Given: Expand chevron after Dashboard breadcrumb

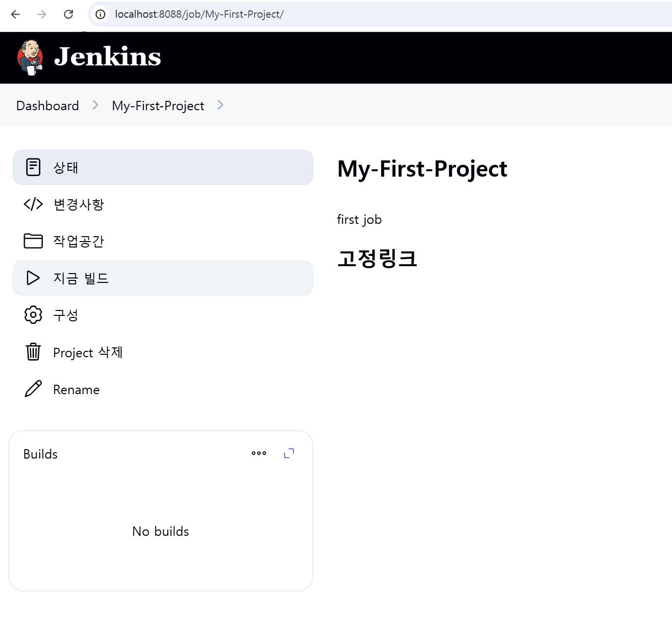Looking at the screenshot, I should coord(96,105).
